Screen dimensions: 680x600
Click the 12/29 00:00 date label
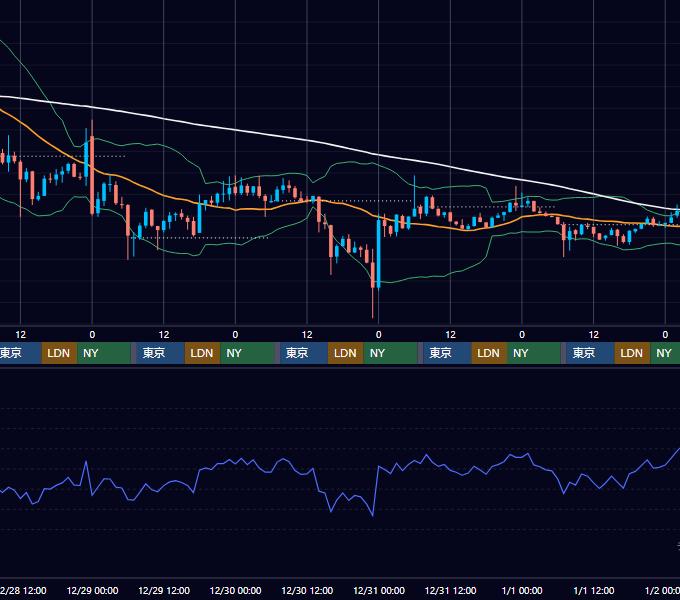pyautogui.click(x=92, y=590)
